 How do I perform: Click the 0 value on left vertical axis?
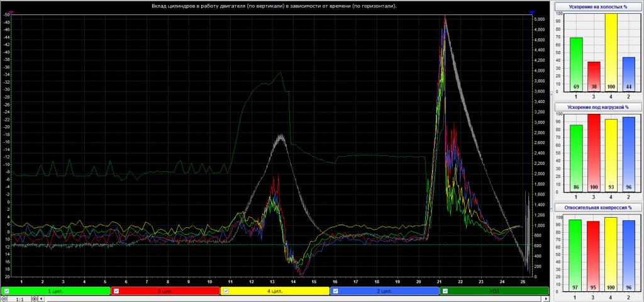(x=8, y=202)
